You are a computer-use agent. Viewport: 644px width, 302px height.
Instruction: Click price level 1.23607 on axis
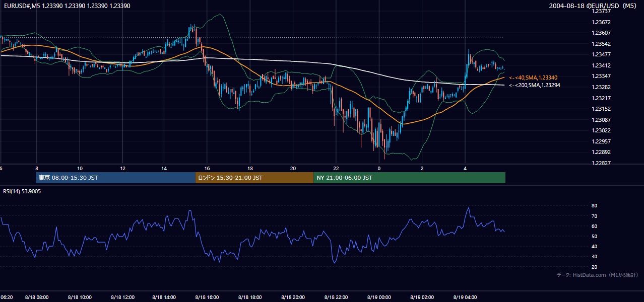point(602,33)
